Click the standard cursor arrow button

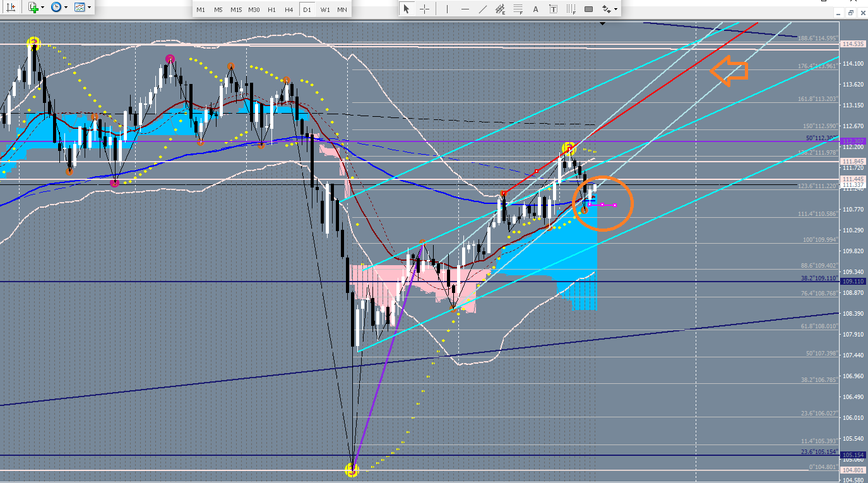pos(407,9)
